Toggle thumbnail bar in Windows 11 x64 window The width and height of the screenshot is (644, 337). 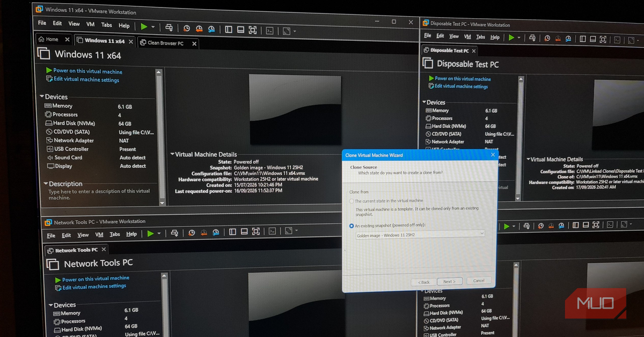(x=240, y=30)
